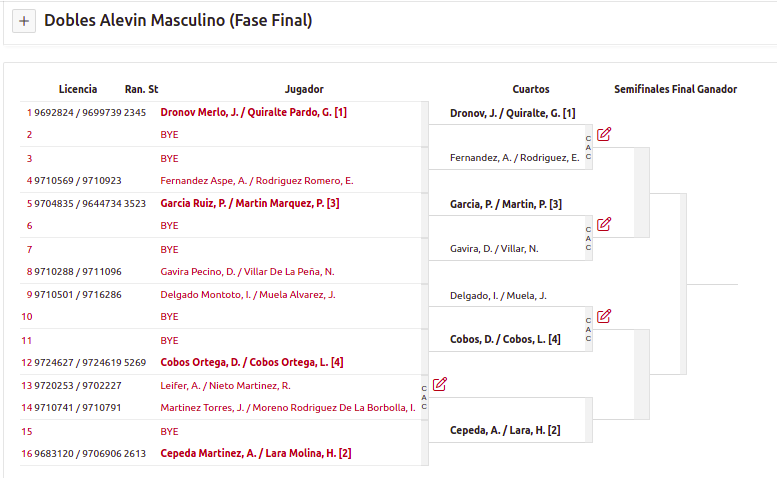This screenshot has width=777, height=478.
Task: Open player Dronov Merlo, J. / Quiralte Pardo, G.
Action: (x=253, y=112)
